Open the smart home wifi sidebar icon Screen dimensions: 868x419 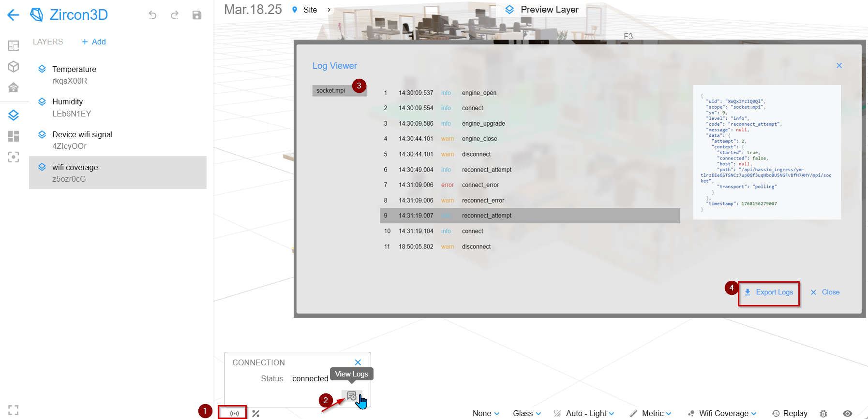[x=14, y=87]
